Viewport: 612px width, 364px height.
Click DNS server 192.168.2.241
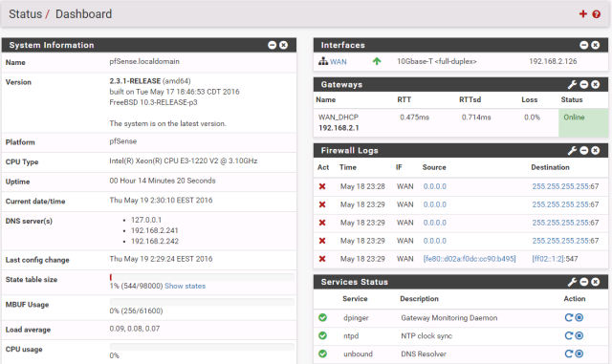[155, 230]
